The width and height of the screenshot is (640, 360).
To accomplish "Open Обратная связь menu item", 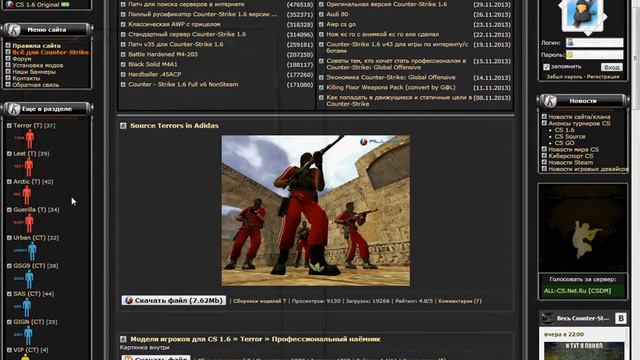I will 36,85.
